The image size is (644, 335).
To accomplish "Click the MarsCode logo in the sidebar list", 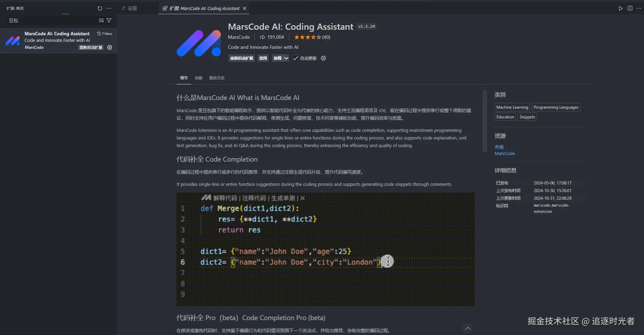I will click(12, 41).
